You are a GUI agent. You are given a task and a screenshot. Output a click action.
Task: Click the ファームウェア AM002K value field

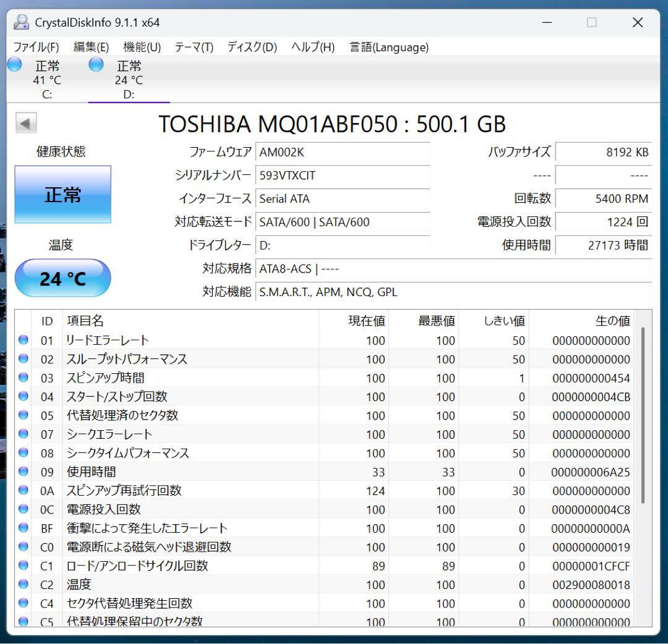[343, 151]
